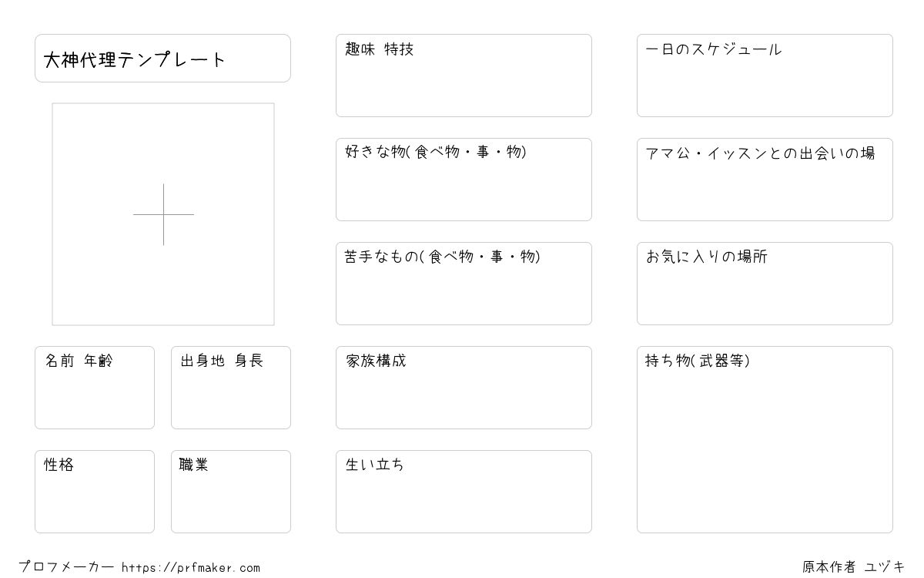This screenshot has height=578, width=924.
Task: Click the 持ち物(武器等) field
Action: pos(765,439)
